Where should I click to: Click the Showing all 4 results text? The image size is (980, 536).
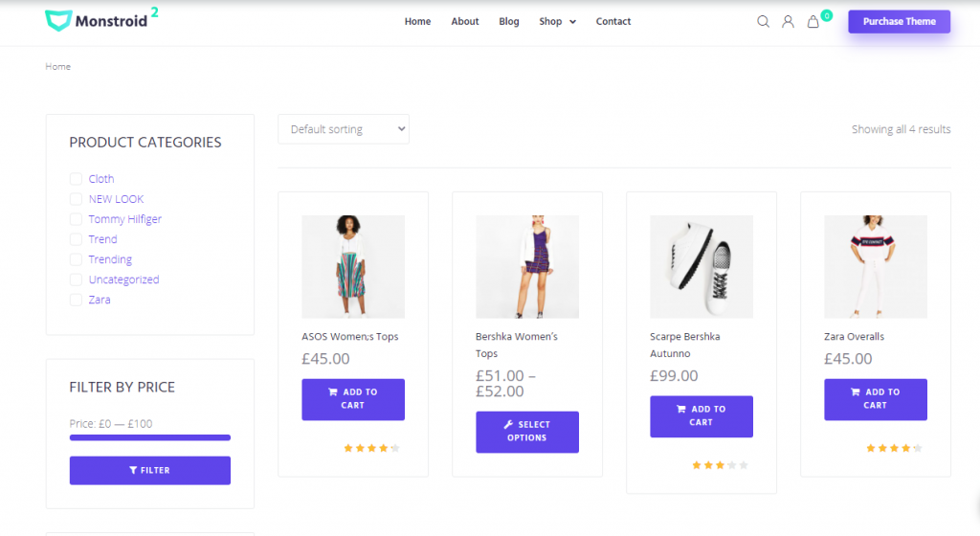(x=901, y=129)
